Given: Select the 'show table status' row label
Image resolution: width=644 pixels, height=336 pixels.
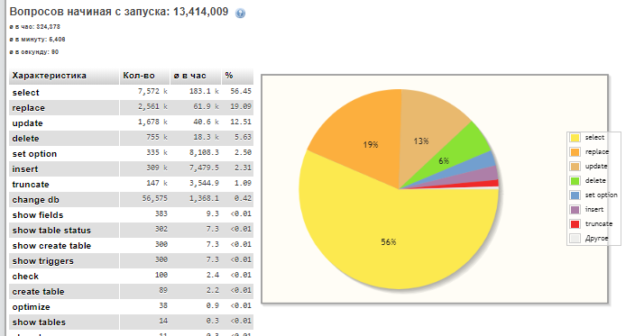Looking at the screenshot, I should pos(51,231).
